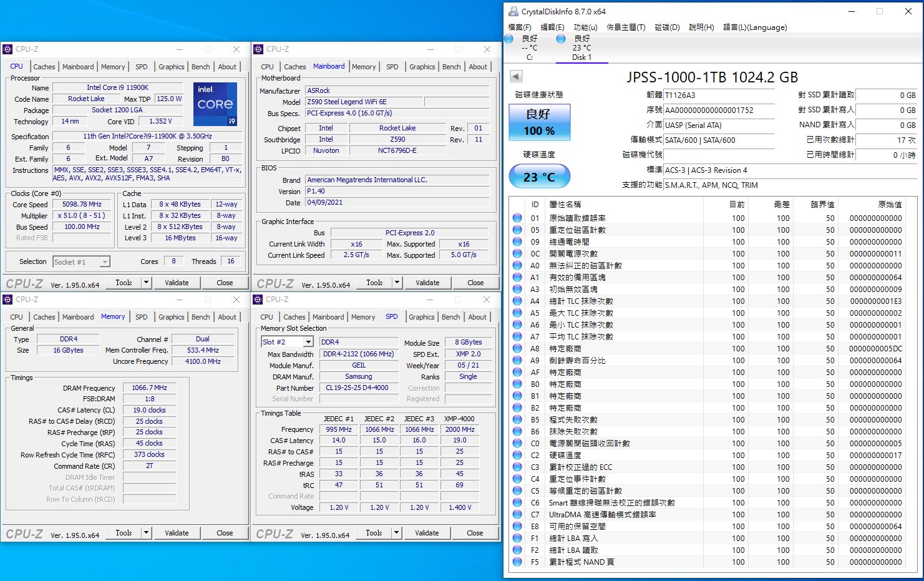Click the DRAM Frequency value 1066.7 MHz
The height and width of the screenshot is (581, 924).
pyautogui.click(x=149, y=388)
